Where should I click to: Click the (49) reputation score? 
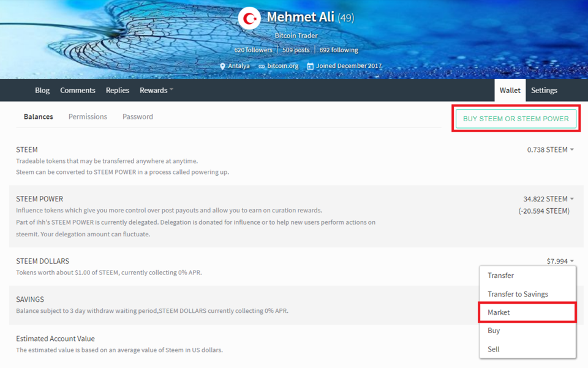[345, 18]
